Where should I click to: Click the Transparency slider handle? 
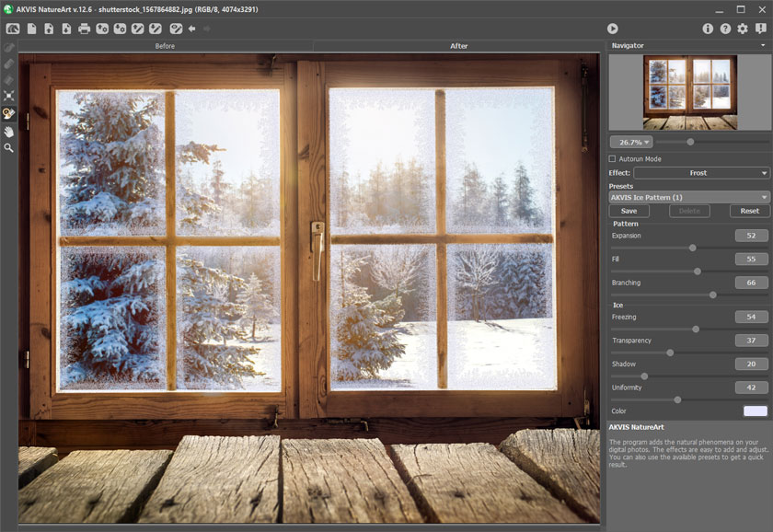click(670, 353)
